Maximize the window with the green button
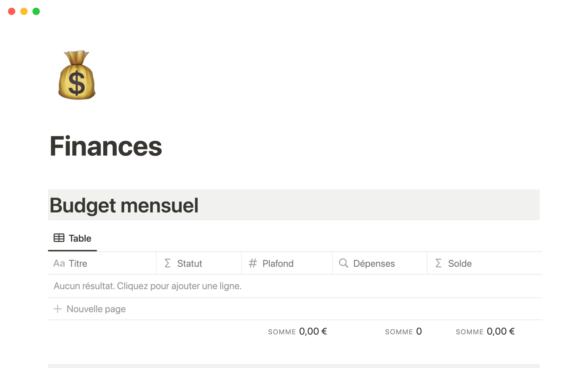This screenshot has height=368, width=588. coord(36,11)
